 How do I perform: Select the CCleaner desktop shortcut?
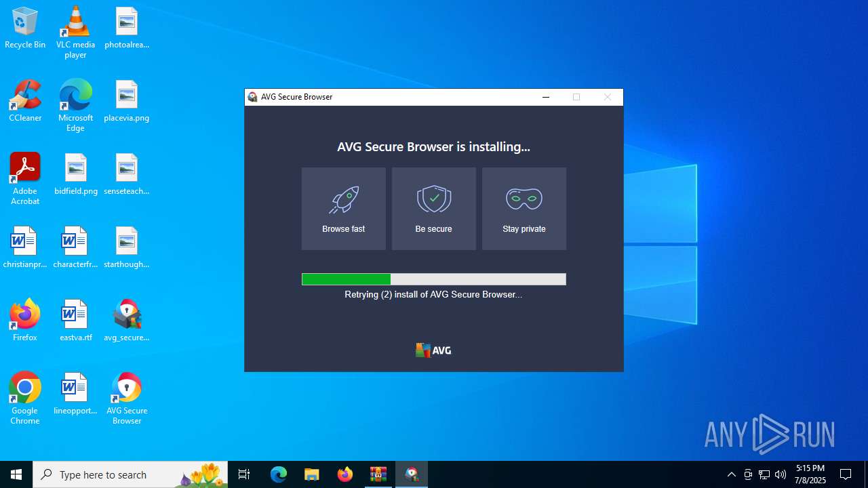[25, 102]
